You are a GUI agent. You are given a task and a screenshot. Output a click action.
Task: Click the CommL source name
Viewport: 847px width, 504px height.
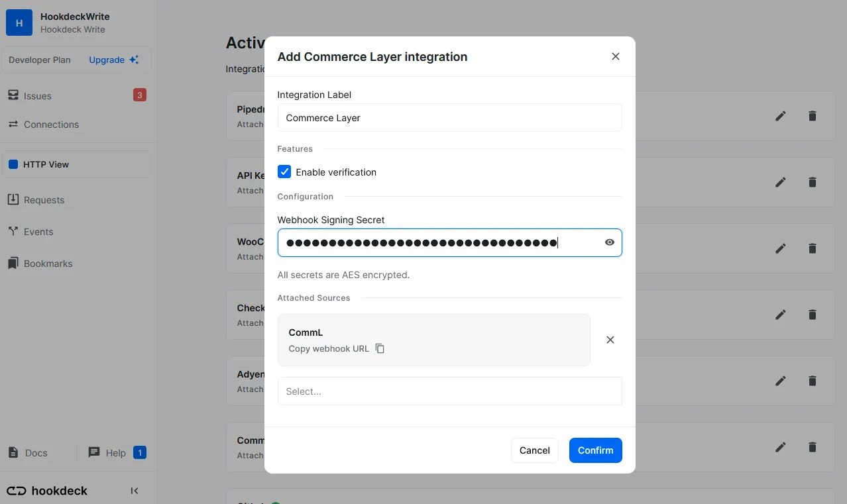[x=306, y=332]
